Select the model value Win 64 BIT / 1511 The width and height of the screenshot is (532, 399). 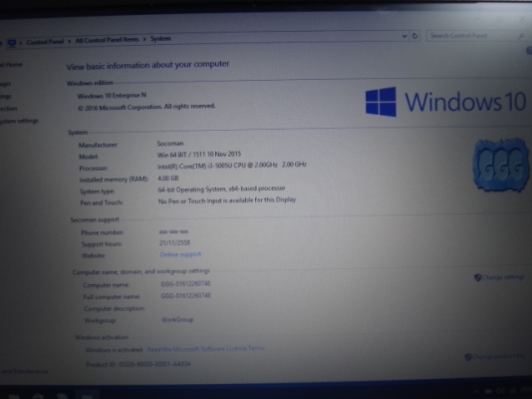[199, 155]
